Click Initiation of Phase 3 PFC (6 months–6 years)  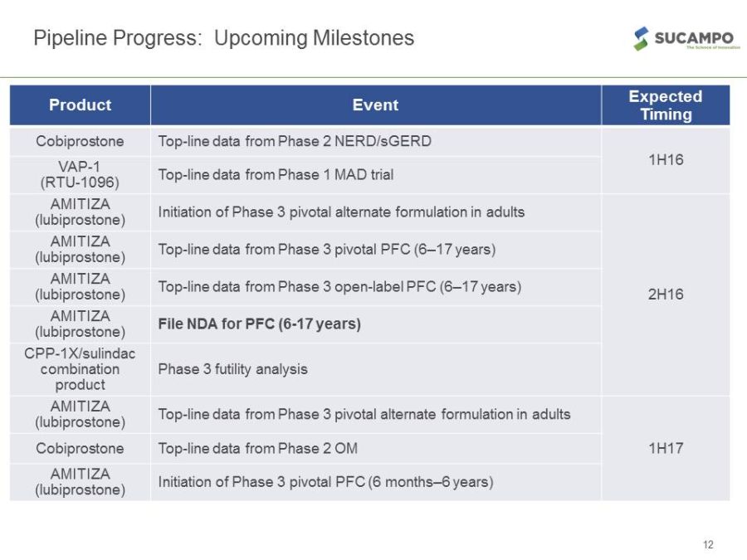(325, 482)
